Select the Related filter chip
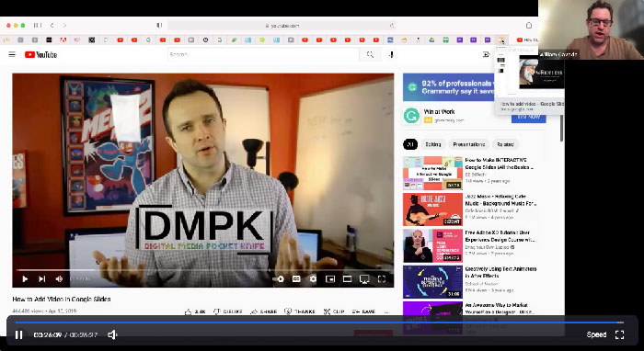The width and height of the screenshot is (644, 351). 505,144
